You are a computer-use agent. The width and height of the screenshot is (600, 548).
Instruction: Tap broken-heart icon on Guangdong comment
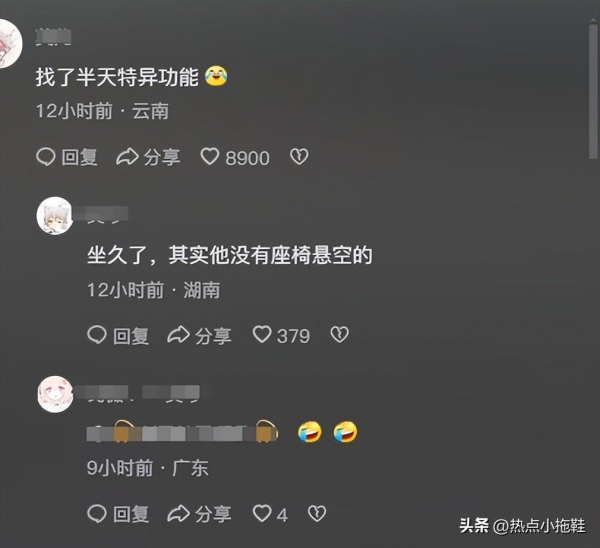[x=317, y=513]
